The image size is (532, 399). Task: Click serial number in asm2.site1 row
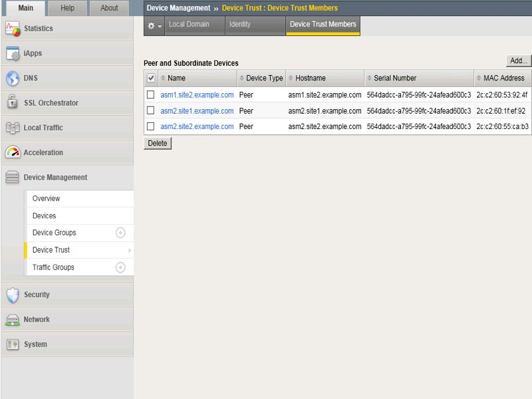point(419,111)
